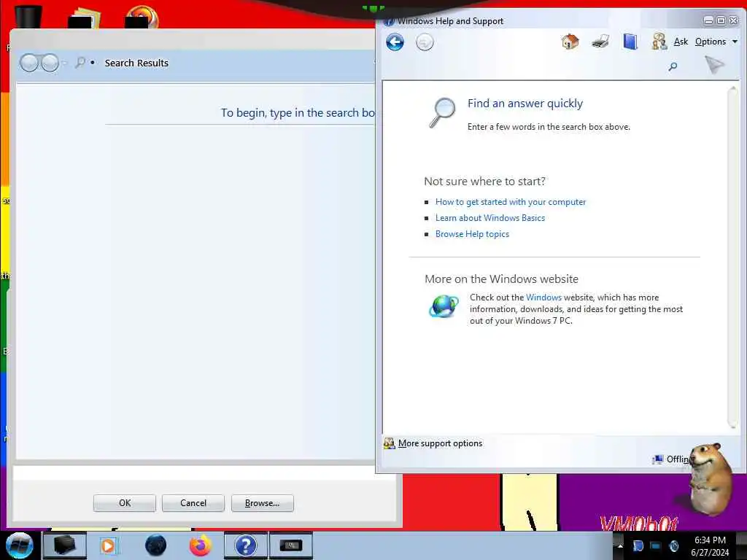Click the Ask label in Help toolbar
This screenshot has height=560, width=747.
[x=681, y=42]
